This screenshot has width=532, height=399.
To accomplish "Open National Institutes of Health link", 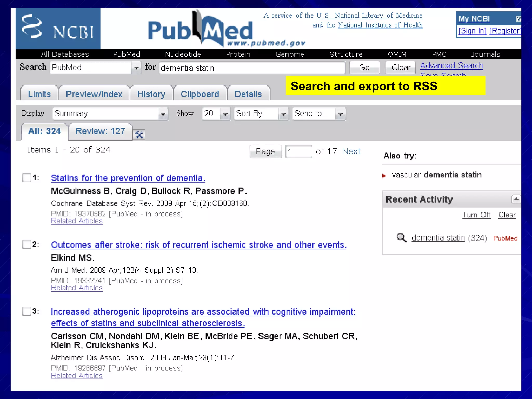I will point(380,25).
